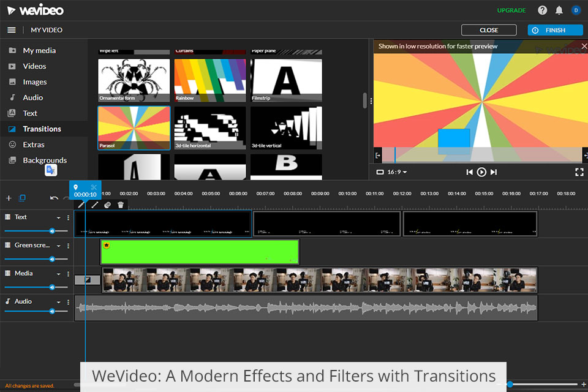Open the My media section
Viewport: 588px width, 392px height.
(x=39, y=50)
